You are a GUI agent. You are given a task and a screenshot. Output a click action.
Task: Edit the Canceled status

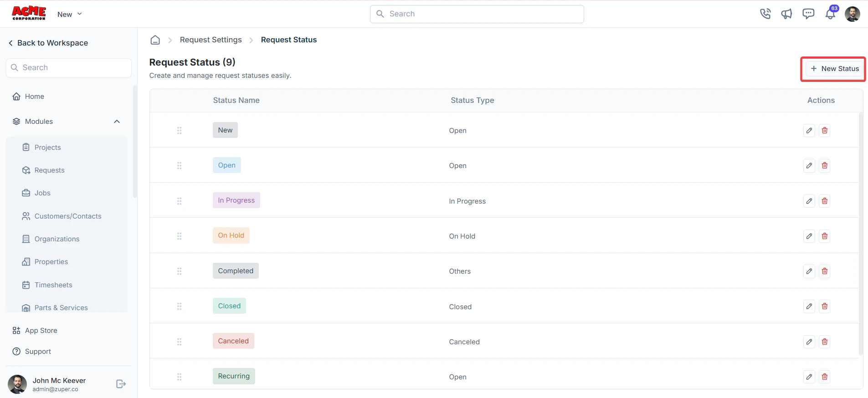click(809, 342)
